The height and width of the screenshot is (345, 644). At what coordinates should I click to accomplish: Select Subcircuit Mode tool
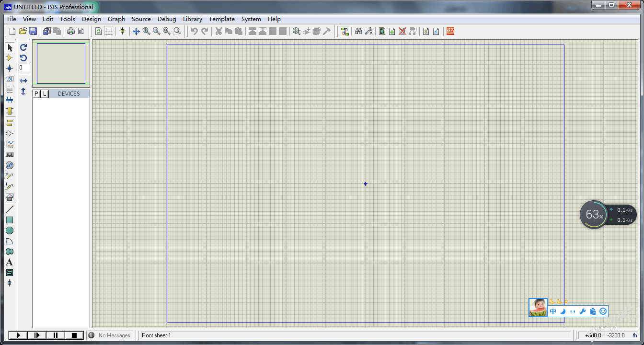[x=10, y=110]
